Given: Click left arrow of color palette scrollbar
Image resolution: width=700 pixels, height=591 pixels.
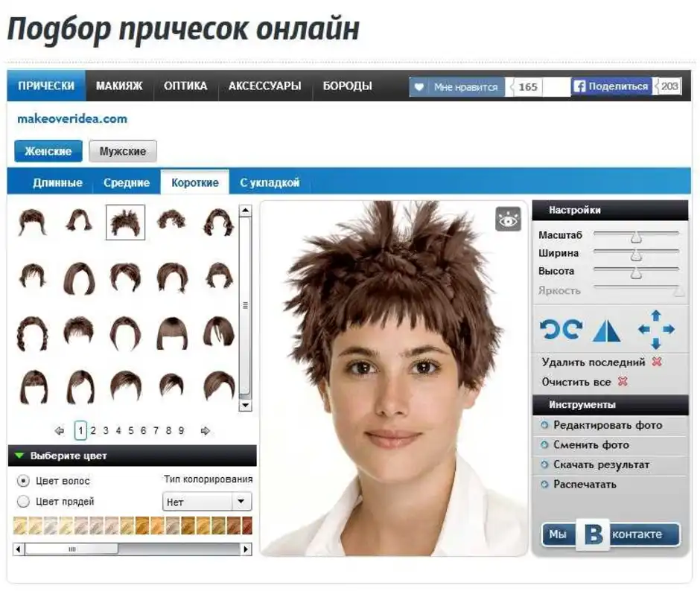Looking at the screenshot, I should tap(19, 549).
